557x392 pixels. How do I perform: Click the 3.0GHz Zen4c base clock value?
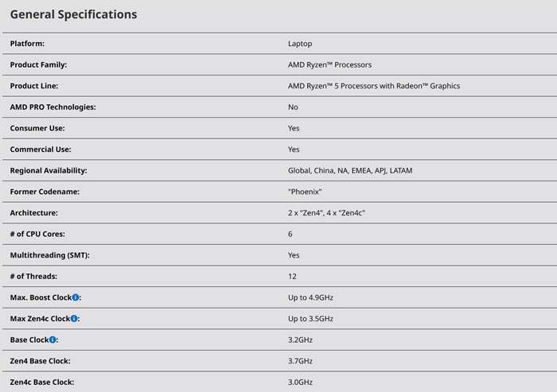coord(300,382)
